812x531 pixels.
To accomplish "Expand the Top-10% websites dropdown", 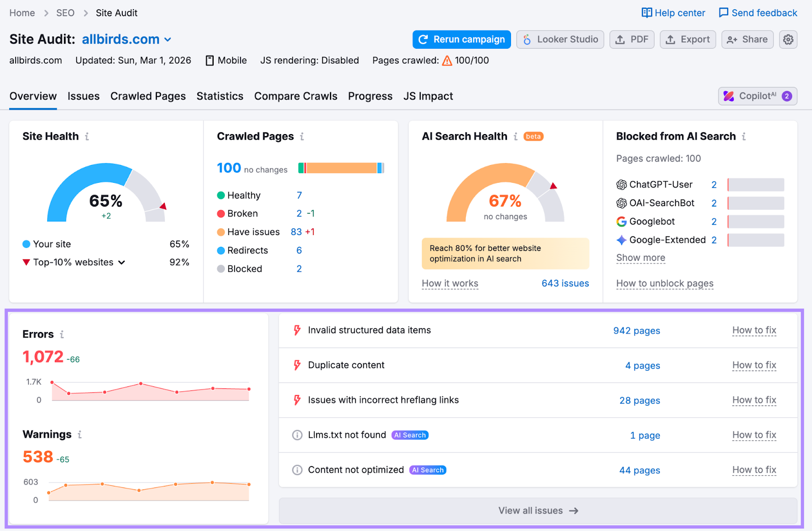I will 121,262.
